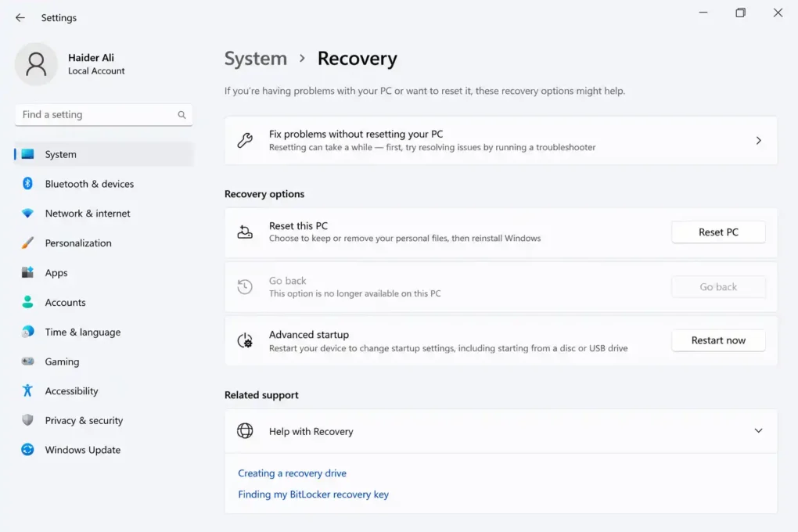Click the Go back history icon
This screenshot has width=798, height=532.
(x=245, y=286)
